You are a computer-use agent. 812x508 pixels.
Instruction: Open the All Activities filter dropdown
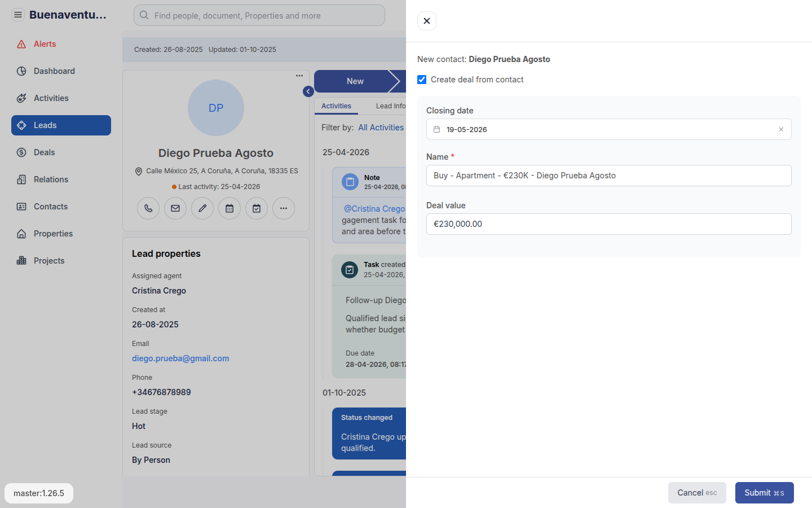pos(381,128)
